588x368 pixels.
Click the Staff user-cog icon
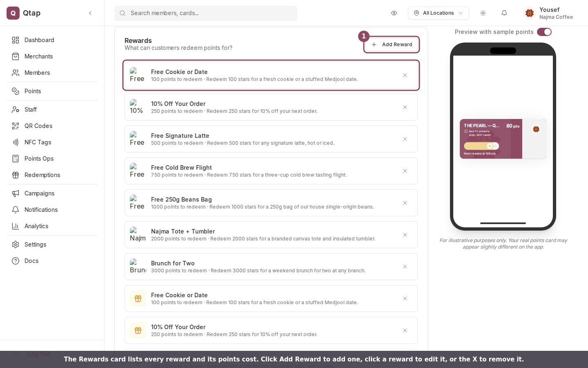16,110
